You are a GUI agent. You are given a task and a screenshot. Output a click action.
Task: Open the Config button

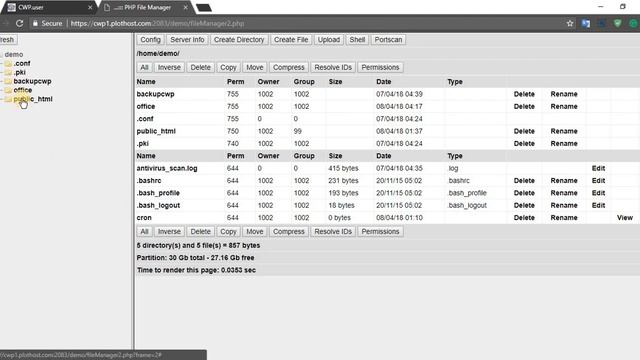coord(150,40)
